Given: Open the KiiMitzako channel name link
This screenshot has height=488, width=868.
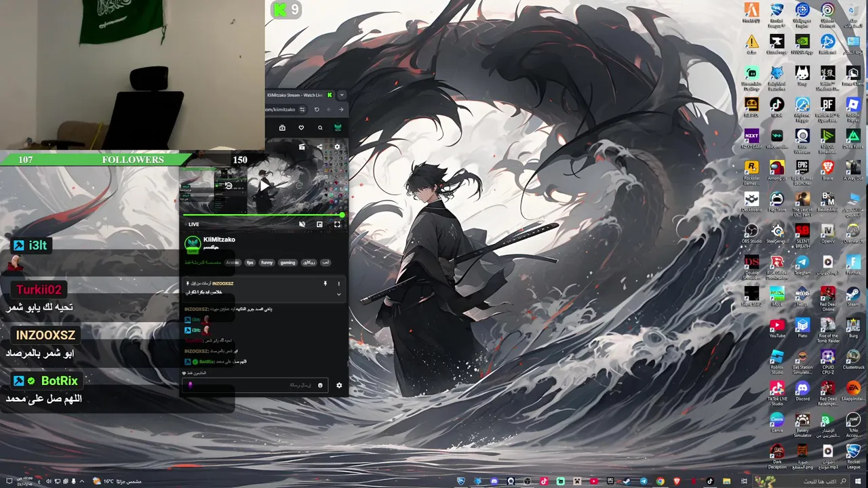Looking at the screenshot, I should [219, 239].
